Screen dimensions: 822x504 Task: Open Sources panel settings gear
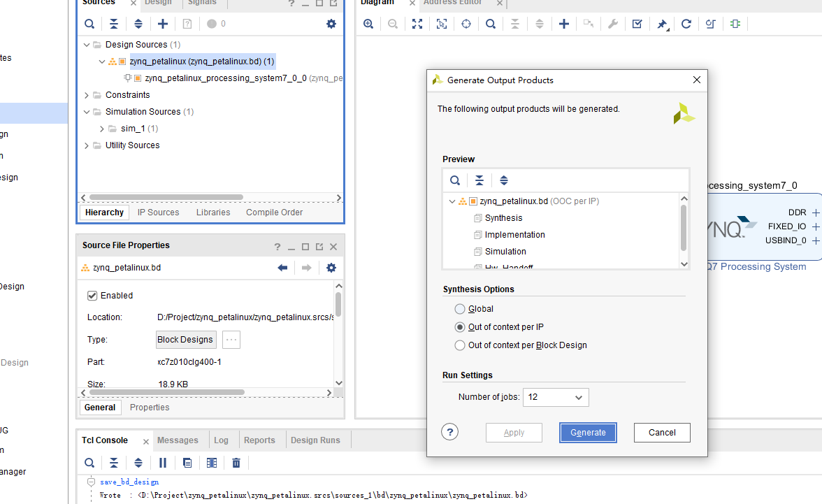pos(331,24)
